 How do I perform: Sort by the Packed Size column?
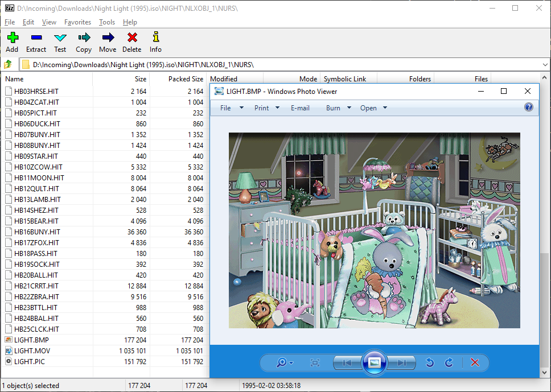(x=178, y=79)
